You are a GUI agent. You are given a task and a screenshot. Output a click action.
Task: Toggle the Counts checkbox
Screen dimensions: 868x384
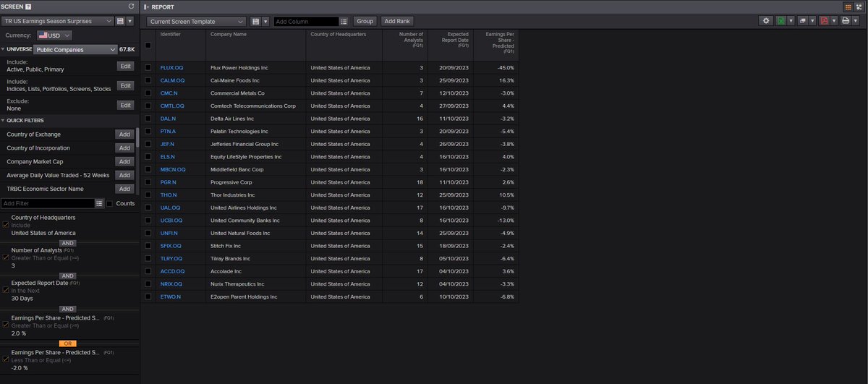[x=110, y=204]
